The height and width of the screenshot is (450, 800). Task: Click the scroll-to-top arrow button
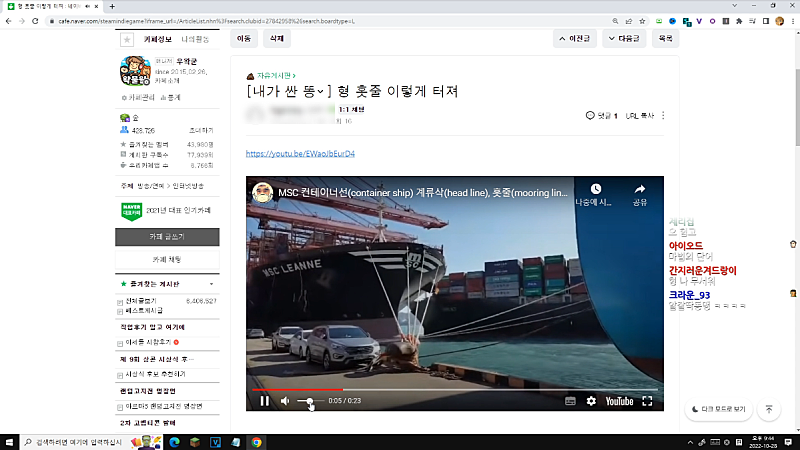[x=769, y=409]
